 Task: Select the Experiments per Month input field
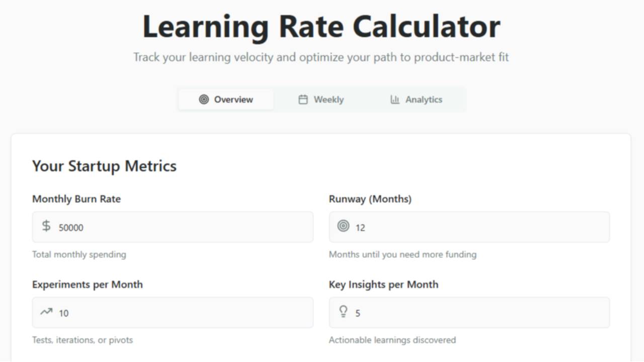coord(181,313)
